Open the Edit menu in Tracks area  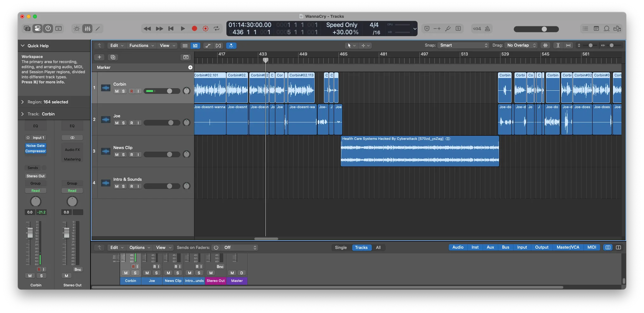[x=117, y=46]
